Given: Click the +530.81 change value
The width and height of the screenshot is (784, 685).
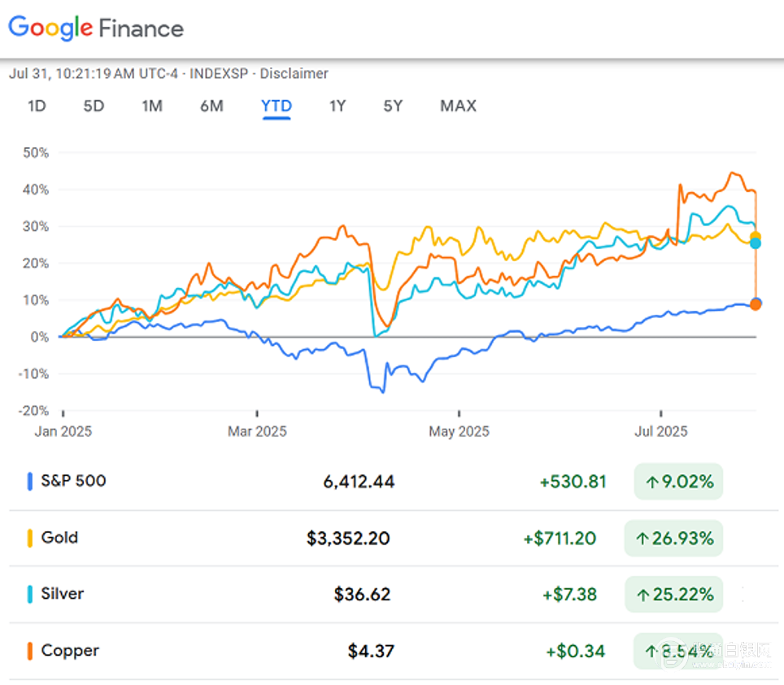Looking at the screenshot, I should pyautogui.click(x=573, y=482).
